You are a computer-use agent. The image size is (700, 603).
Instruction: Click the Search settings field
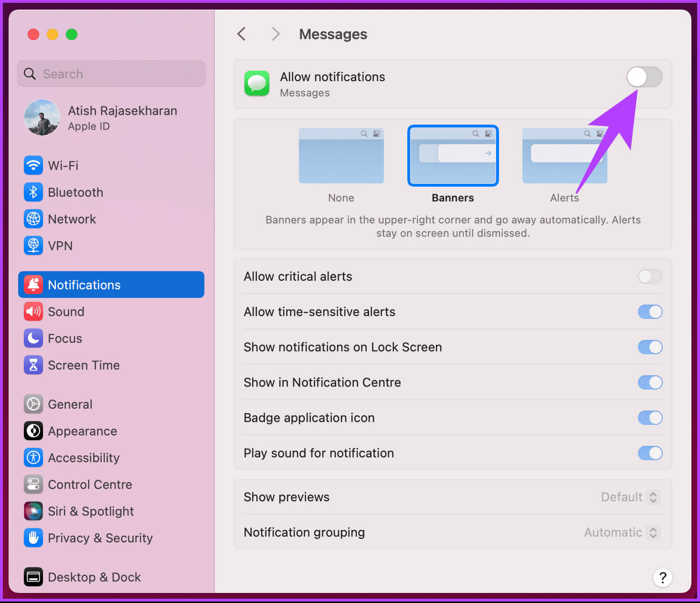[111, 74]
